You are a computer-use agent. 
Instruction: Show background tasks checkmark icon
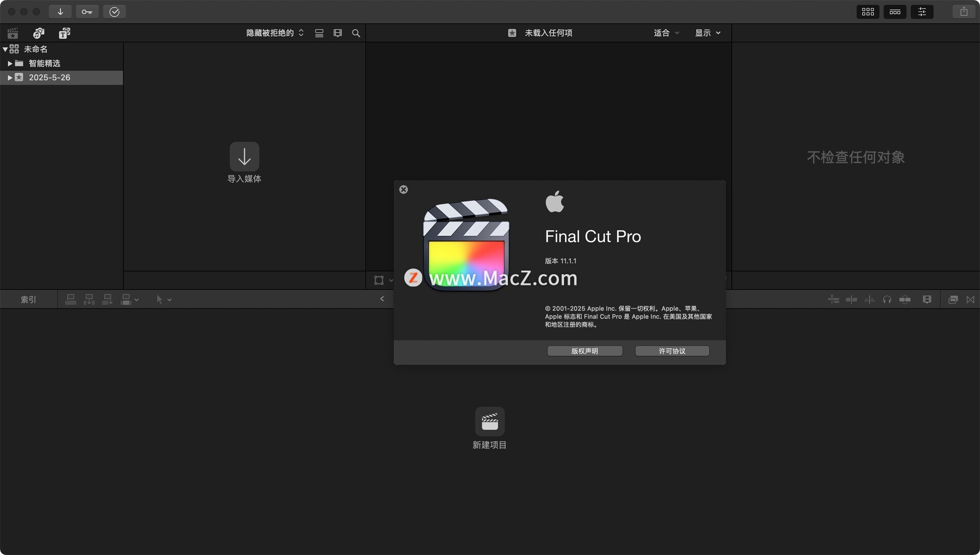(x=114, y=12)
